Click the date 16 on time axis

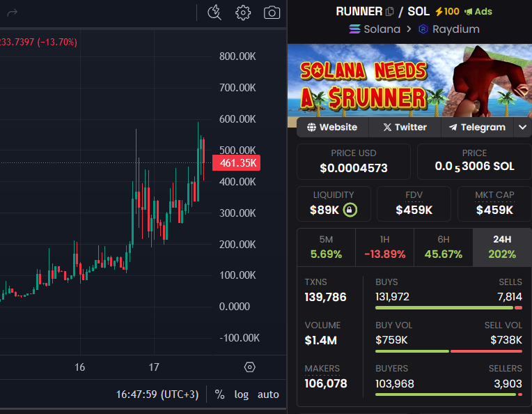point(80,367)
